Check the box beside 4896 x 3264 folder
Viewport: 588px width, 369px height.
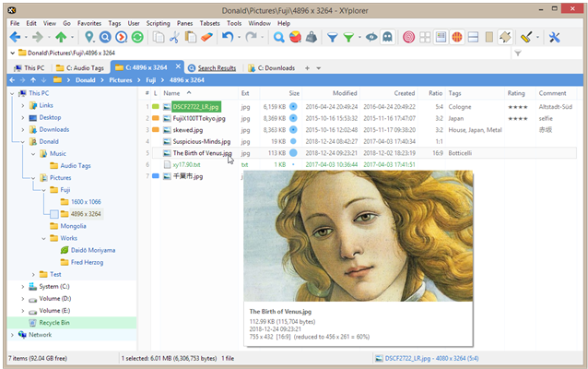54,214
